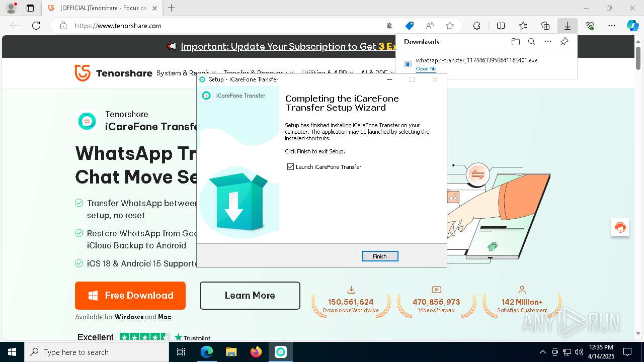Image resolution: width=644 pixels, height=362 pixels.
Task: Open the shopping price tag icon
Action: (x=410, y=26)
